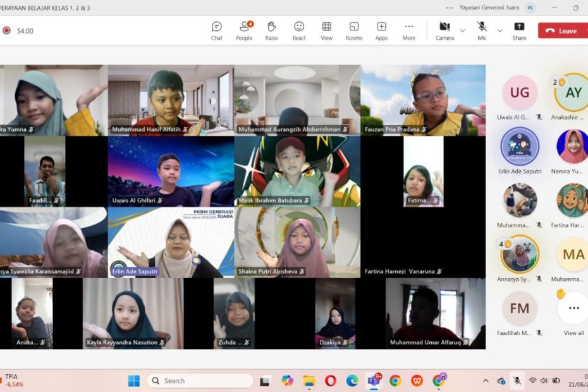588x392 pixels.
Task: Open the More actions menu
Action: click(x=409, y=30)
